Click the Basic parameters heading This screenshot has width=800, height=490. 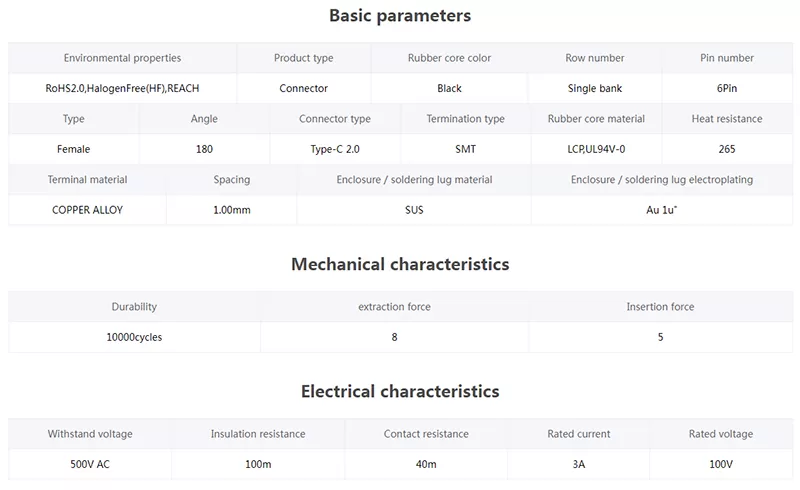(x=399, y=16)
